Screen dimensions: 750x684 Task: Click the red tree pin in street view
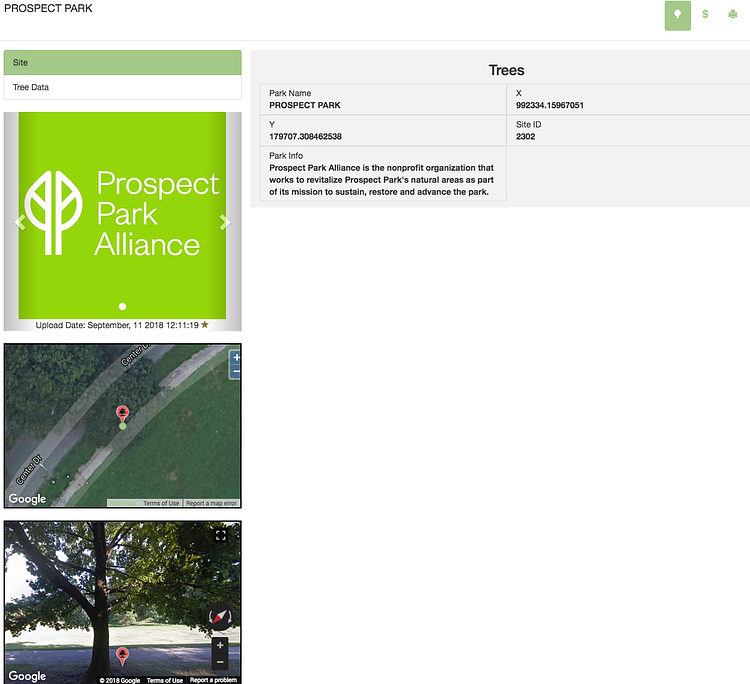point(122,656)
